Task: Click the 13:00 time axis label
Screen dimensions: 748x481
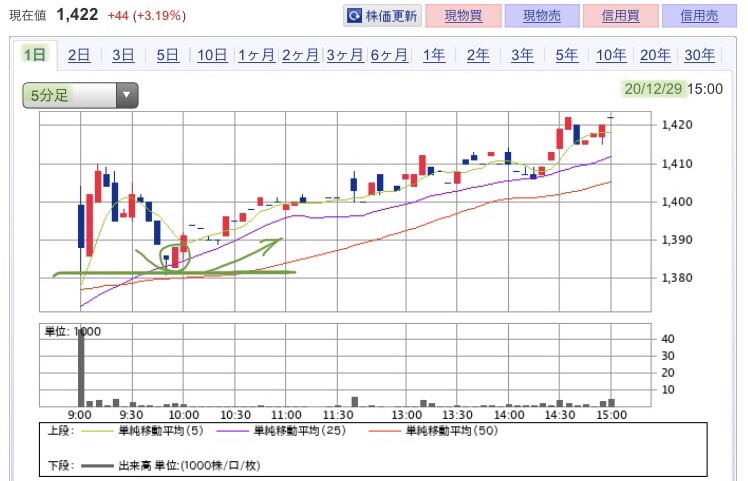Action: point(406,415)
